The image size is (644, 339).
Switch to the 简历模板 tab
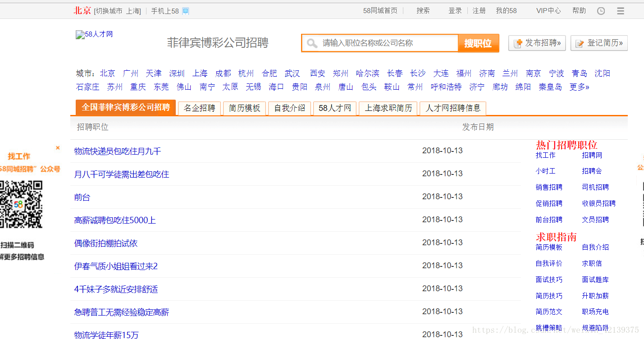244,108
